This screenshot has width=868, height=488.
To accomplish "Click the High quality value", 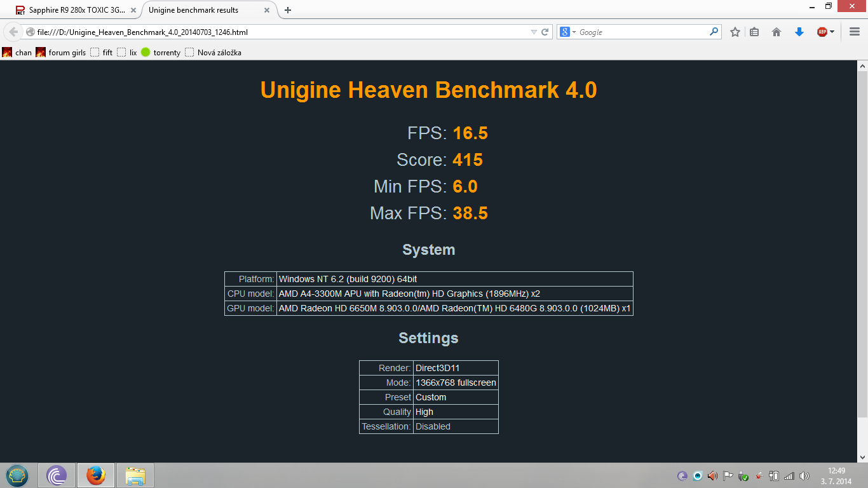I will 456,412.
